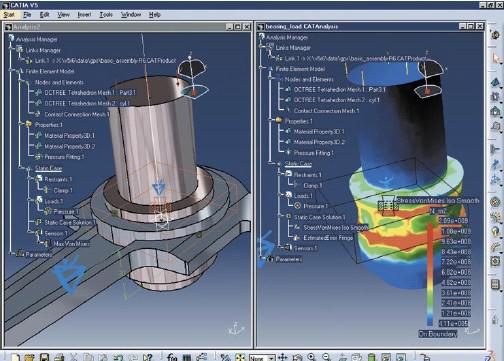Collapse Loads.1 node in left window
This screenshot has width=504, height=361.
(30, 201)
